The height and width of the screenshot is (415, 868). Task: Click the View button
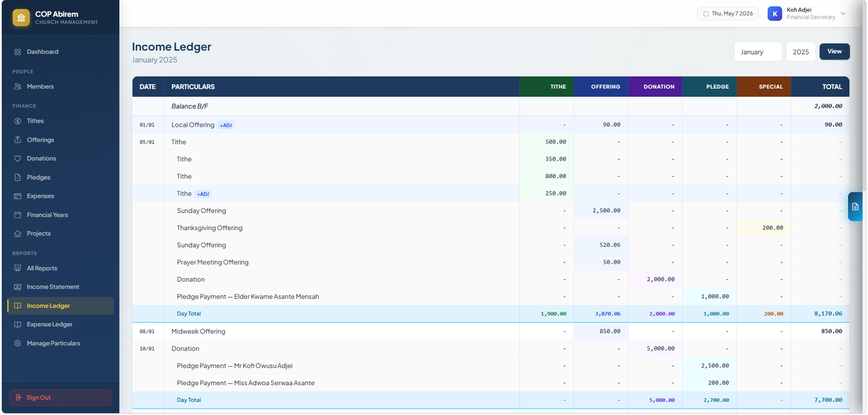[835, 51]
